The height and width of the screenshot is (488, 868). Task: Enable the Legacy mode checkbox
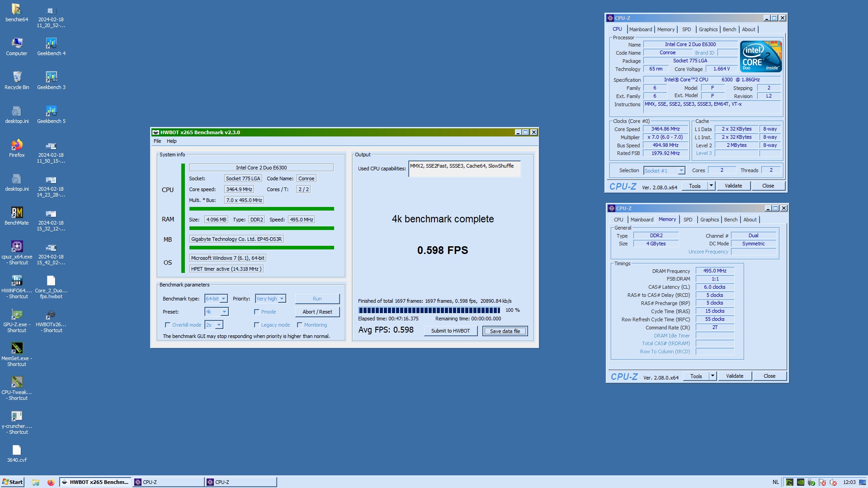point(257,325)
